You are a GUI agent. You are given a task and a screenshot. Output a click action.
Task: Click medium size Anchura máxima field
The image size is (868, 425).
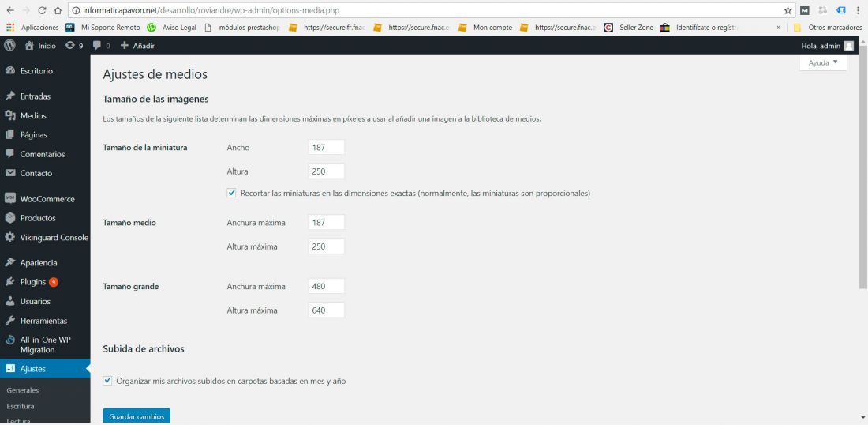click(326, 222)
